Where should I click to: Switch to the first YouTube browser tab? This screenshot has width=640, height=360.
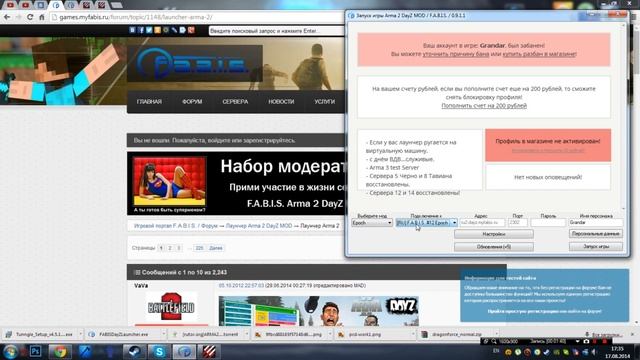pos(11,5)
